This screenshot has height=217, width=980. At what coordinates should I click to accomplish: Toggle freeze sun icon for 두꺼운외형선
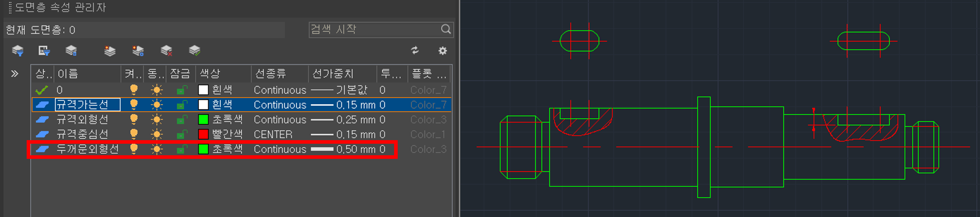[x=156, y=149]
